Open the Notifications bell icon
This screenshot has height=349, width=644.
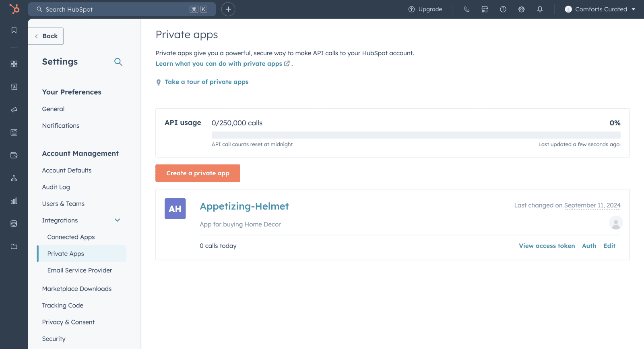[540, 9]
